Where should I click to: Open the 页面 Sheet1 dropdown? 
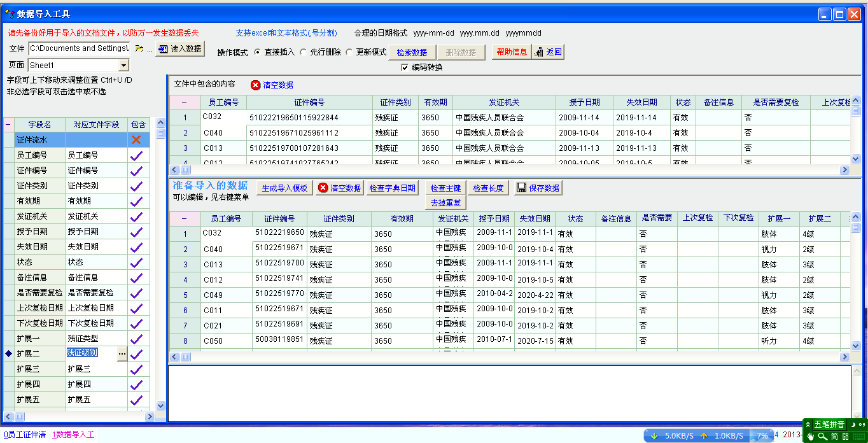(x=123, y=65)
